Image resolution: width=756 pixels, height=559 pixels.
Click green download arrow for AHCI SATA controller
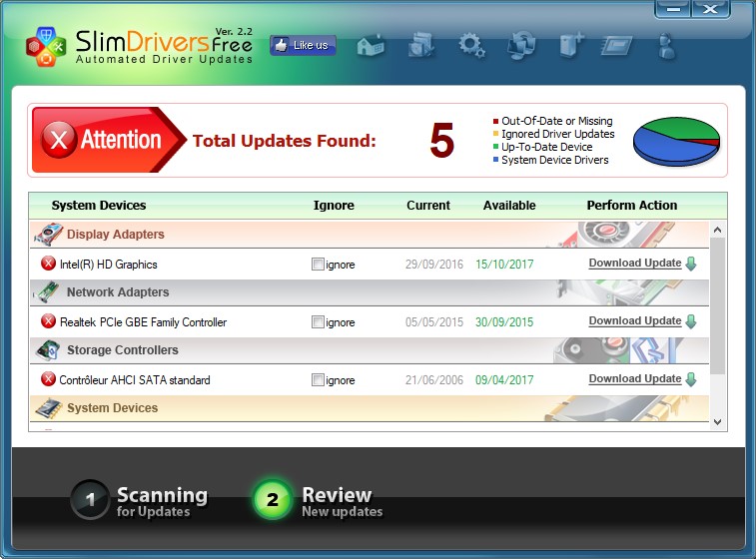[x=691, y=379]
